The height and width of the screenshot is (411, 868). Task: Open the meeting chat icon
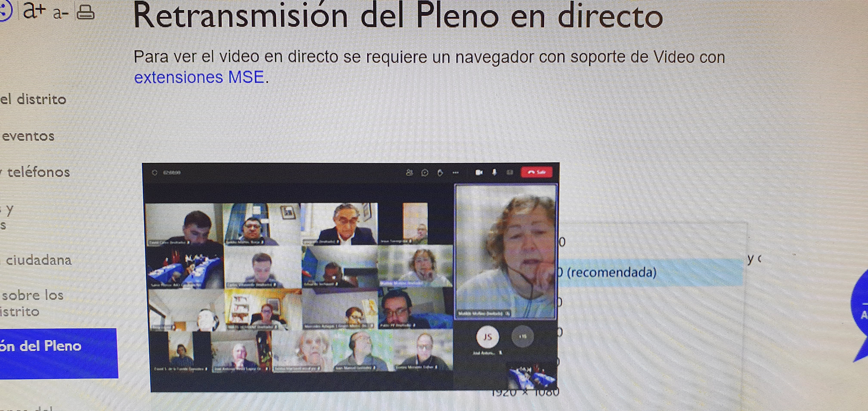coord(425,173)
